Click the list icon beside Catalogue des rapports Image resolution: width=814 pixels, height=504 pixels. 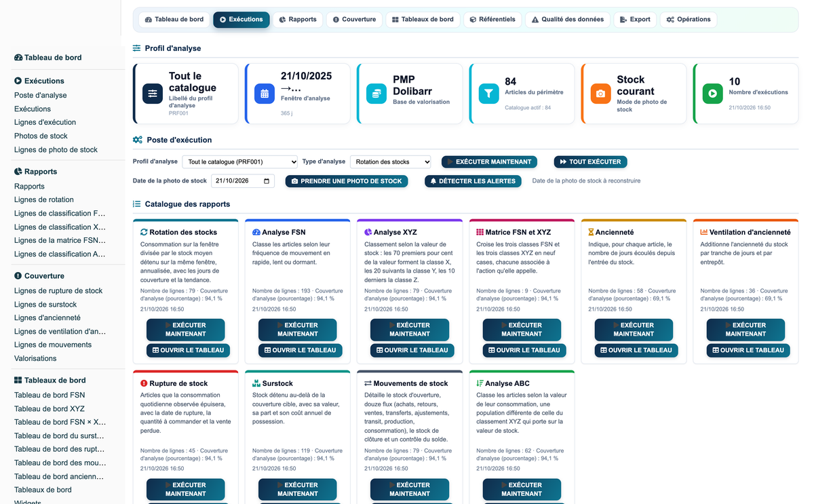[137, 203]
